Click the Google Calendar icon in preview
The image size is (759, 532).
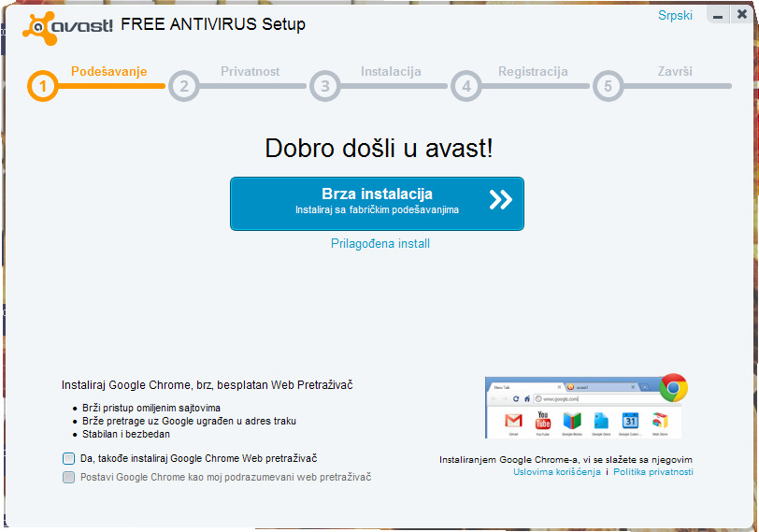tap(630, 420)
